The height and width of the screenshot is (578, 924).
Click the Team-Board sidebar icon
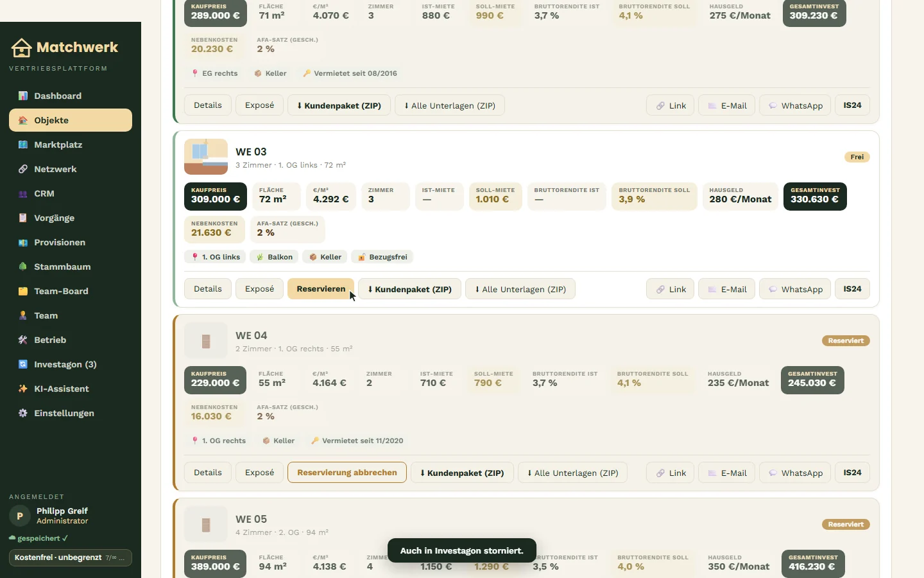(23, 291)
